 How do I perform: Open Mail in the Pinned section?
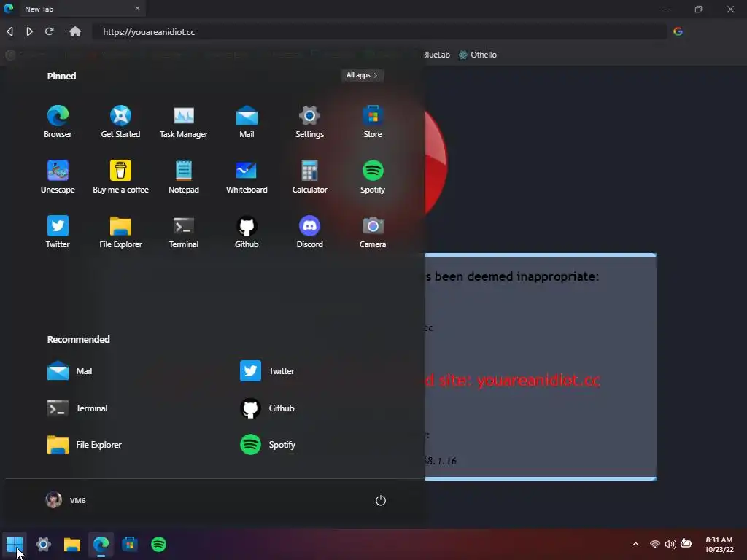point(247,122)
